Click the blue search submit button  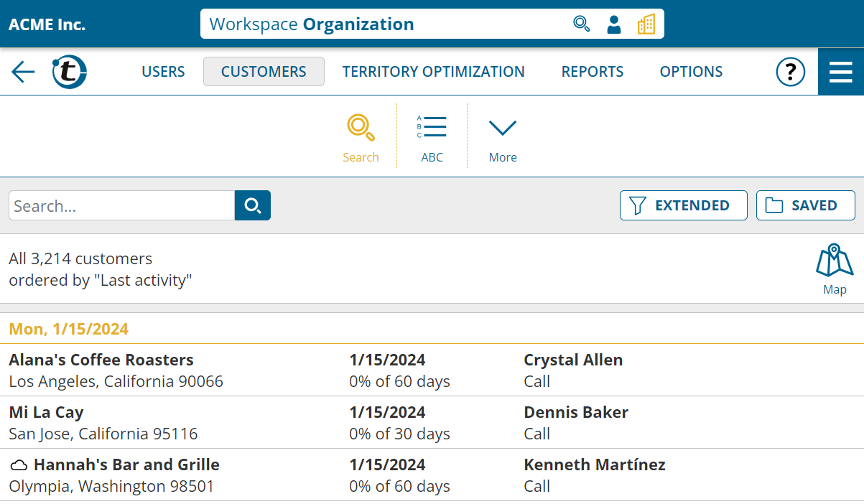coord(253,206)
